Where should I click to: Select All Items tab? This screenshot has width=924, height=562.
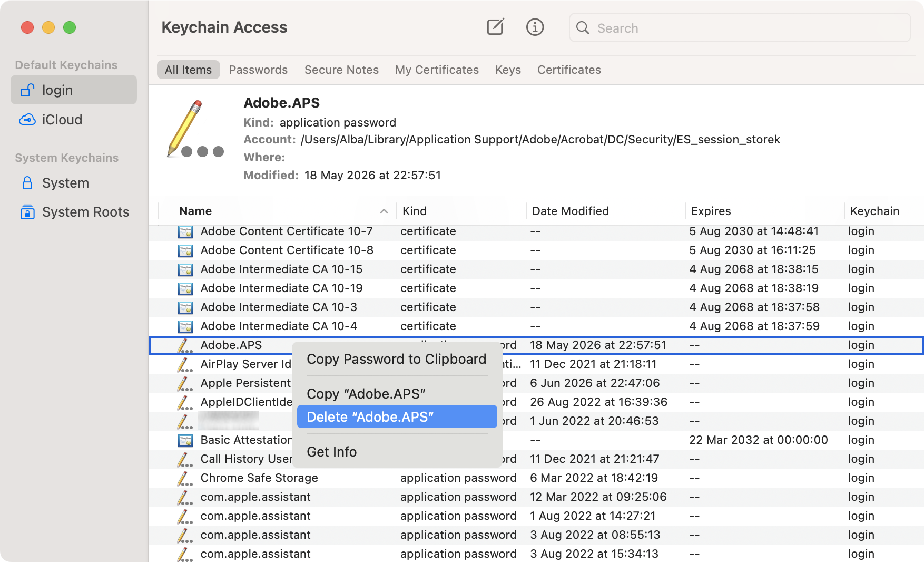click(x=188, y=70)
